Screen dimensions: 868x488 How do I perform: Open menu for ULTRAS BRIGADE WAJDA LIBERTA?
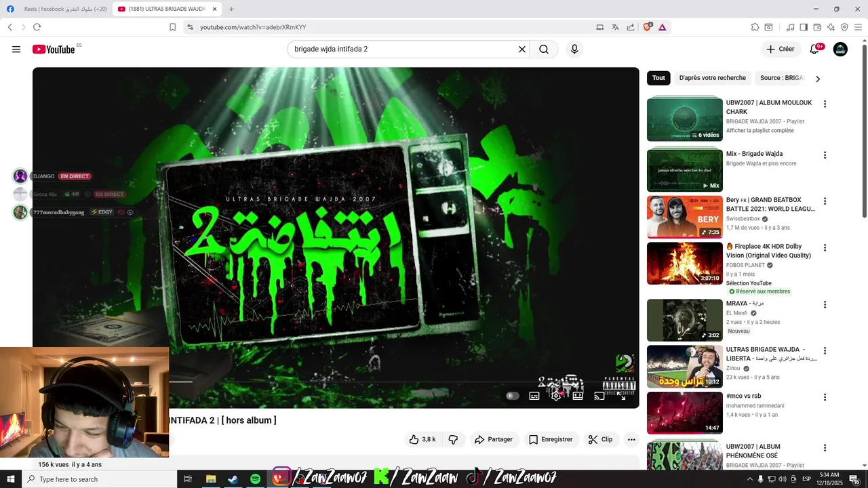[x=825, y=351]
